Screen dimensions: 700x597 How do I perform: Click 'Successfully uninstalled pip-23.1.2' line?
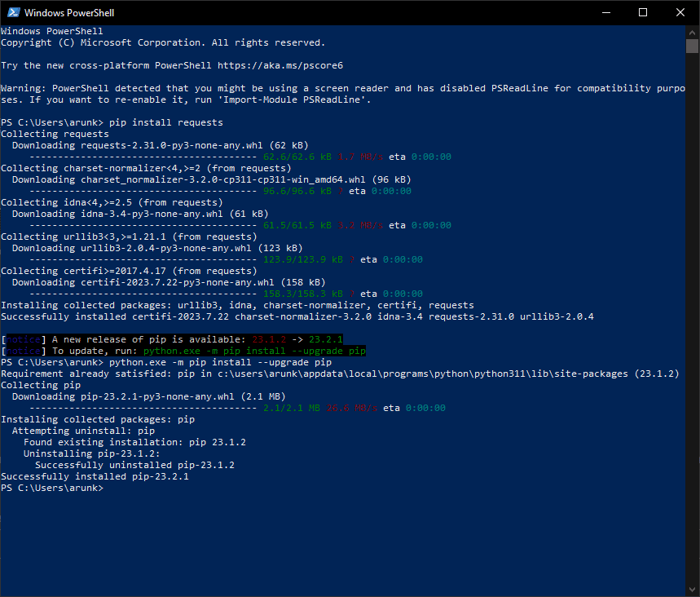pyautogui.click(x=134, y=465)
